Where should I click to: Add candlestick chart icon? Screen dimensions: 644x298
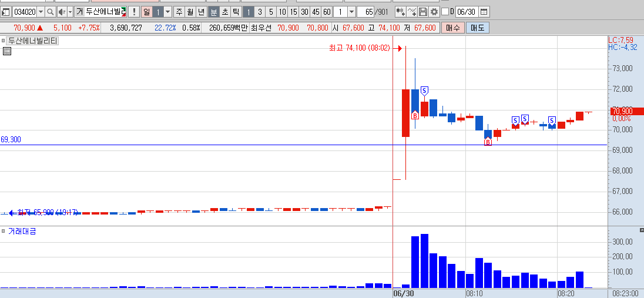pyautogui.click(x=401, y=12)
